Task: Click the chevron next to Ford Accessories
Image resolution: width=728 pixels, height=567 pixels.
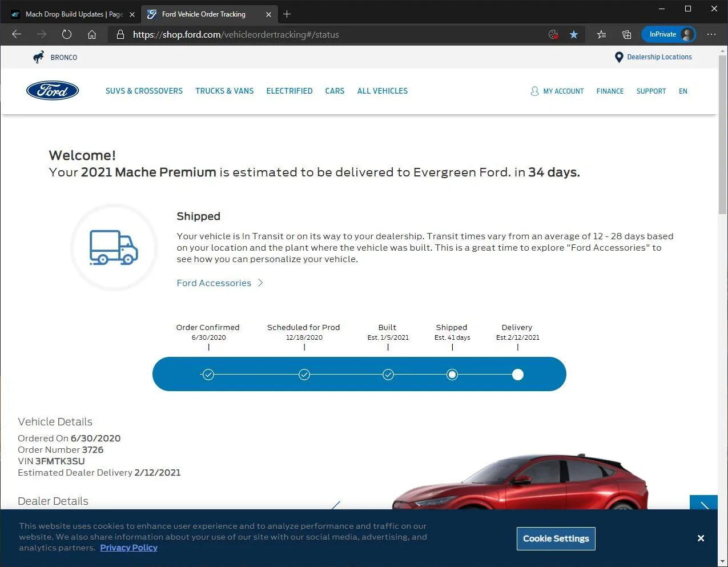Action: (260, 283)
